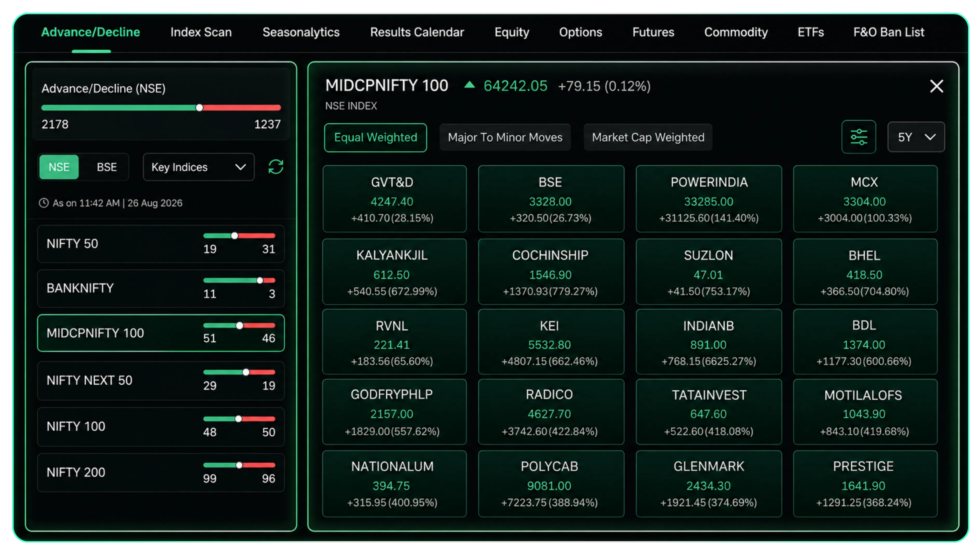Click the NIFTY 50 advance/decline bar
This screenshot has height=551, width=980.
239,236
